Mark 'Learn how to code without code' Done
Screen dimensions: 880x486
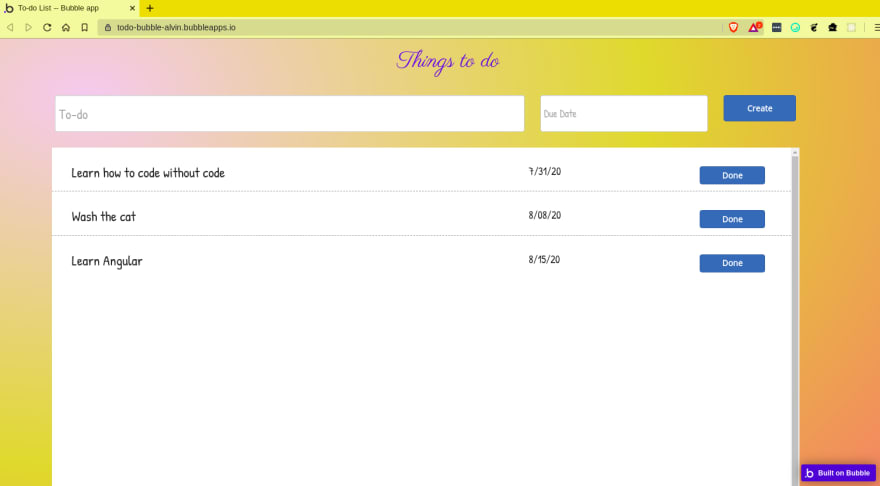tap(732, 175)
